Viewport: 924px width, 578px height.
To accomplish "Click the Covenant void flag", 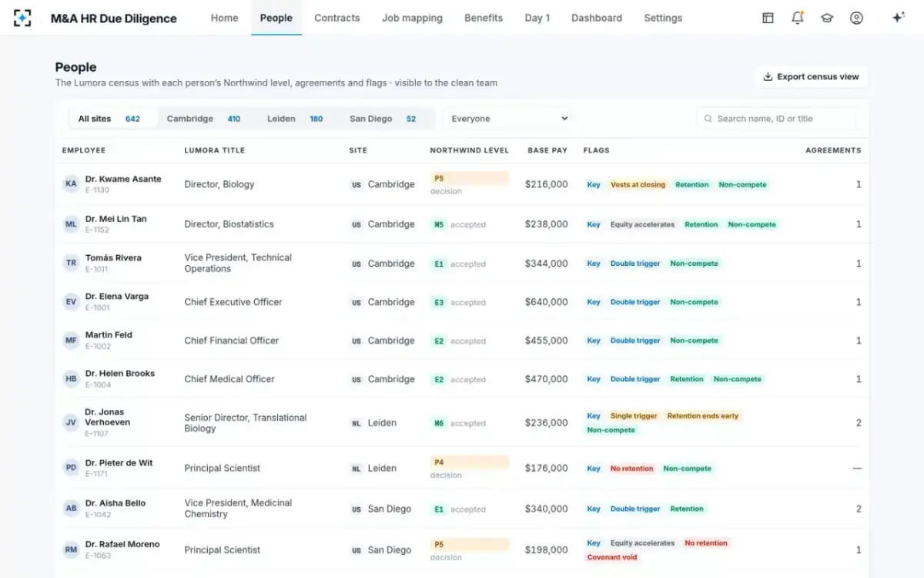I will (x=612, y=557).
